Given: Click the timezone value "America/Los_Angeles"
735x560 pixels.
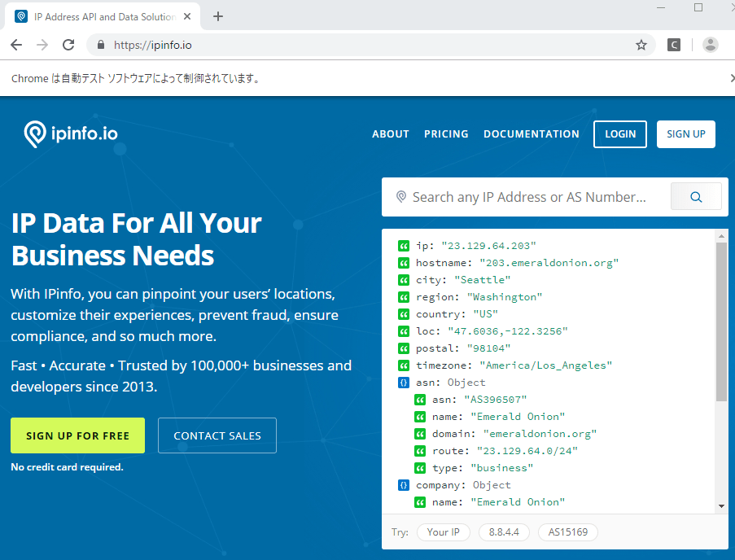Looking at the screenshot, I should coord(545,365).
